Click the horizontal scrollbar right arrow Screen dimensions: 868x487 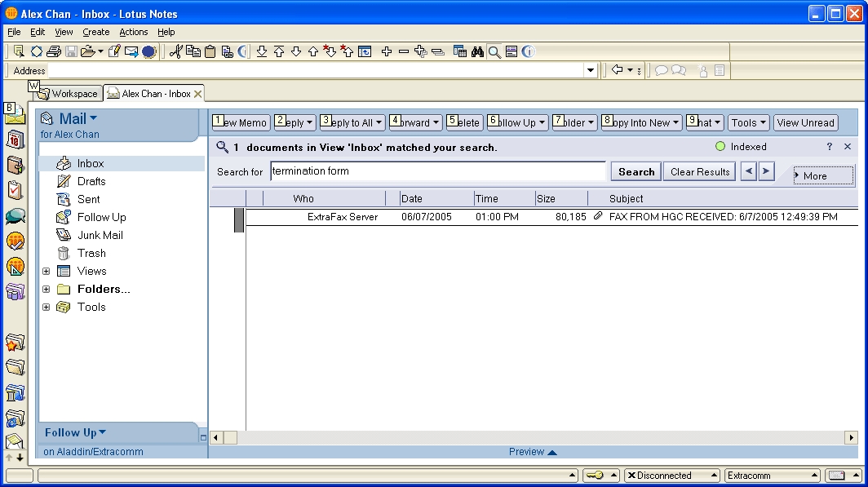pos(851,437)
